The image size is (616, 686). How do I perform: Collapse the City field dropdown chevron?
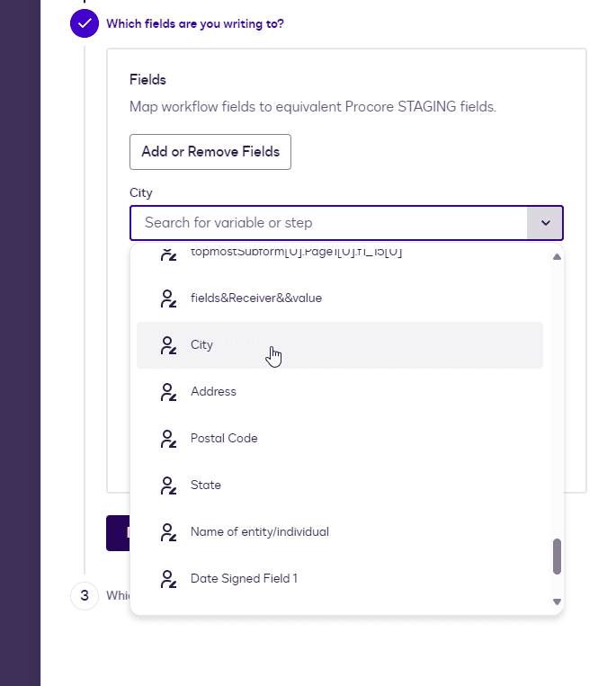545,223
